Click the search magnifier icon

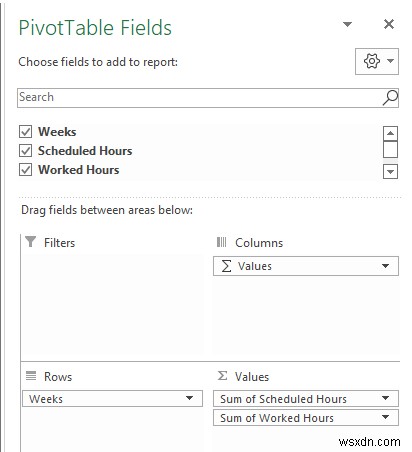click(390, 98)
